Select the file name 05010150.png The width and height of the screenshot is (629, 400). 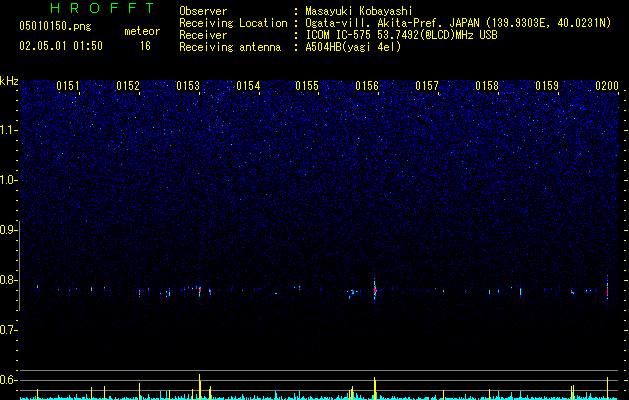pos(55,27)
